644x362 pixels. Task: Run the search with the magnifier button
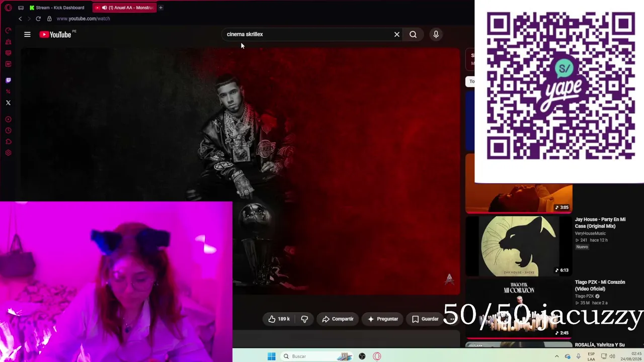click(413, 34)
